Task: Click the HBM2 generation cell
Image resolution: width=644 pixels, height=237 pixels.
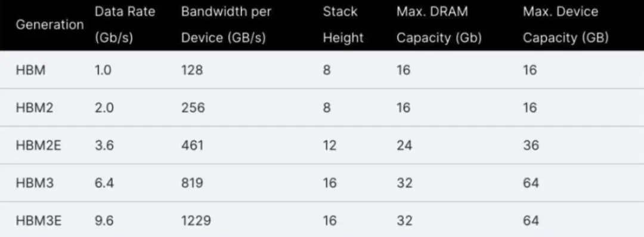Action: [35, 108]
